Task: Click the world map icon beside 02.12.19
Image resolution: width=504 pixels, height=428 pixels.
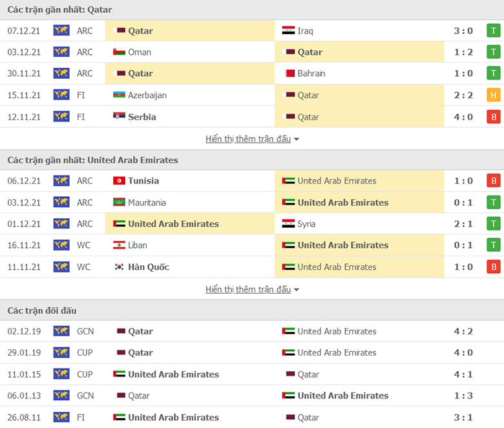Action: point(61,331)
